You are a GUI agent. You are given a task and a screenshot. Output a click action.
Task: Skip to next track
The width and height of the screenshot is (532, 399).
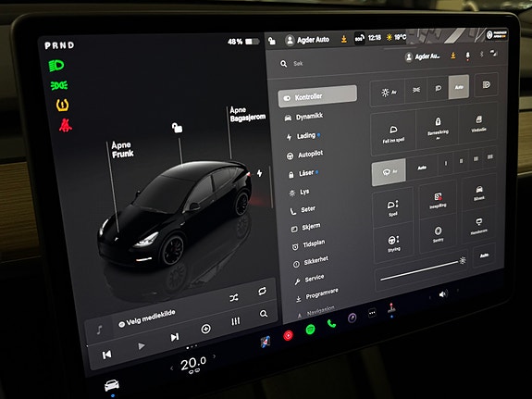tap(175, 337)
